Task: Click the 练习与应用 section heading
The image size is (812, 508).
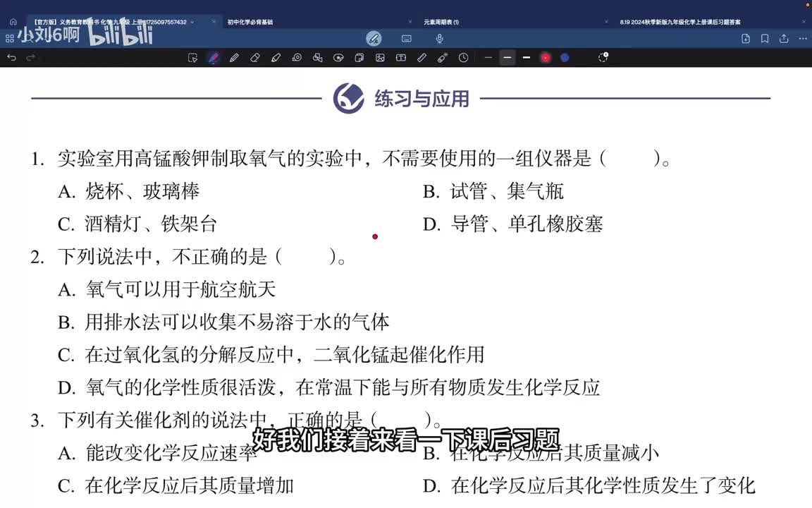Action: click(422, 99)
